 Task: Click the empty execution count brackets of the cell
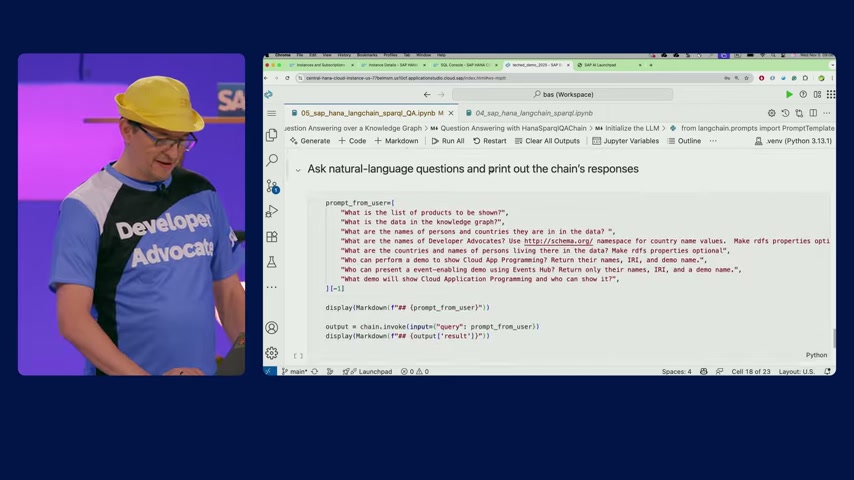point(298,356)
